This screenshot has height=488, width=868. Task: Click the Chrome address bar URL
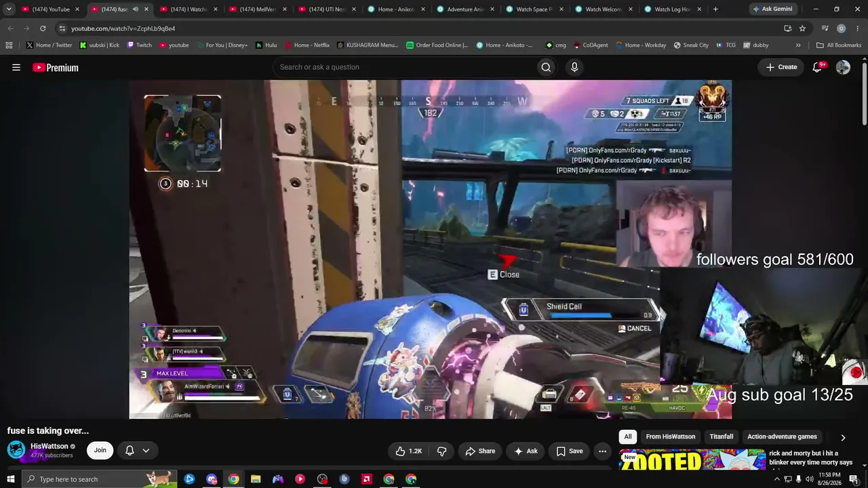(123, 28)
